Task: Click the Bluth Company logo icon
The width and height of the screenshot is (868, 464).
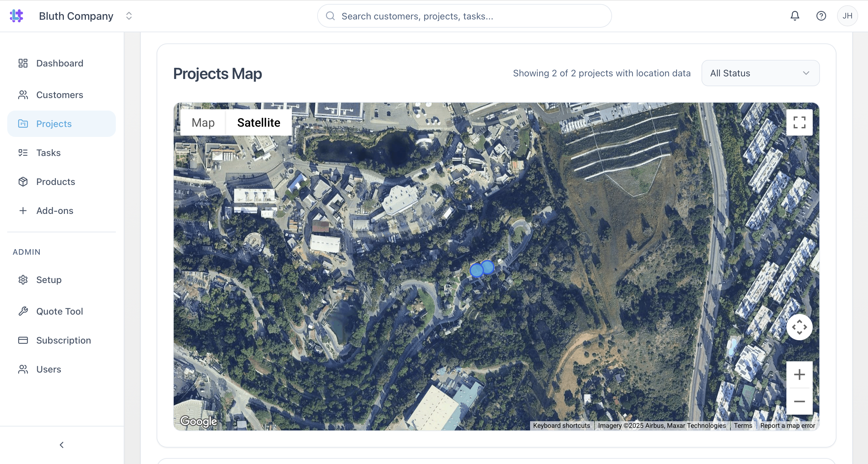Action: pos(16,16)
